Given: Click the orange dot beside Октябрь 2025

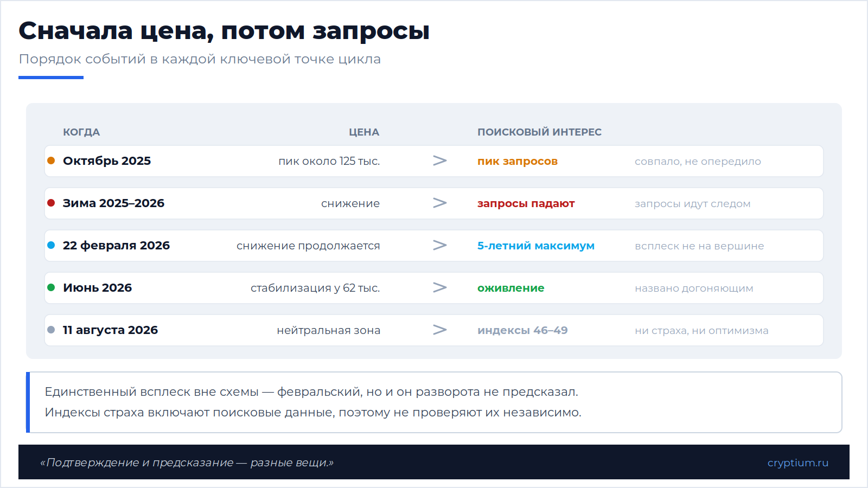Looking at the screenshot, I should click(x=51, y=160).
